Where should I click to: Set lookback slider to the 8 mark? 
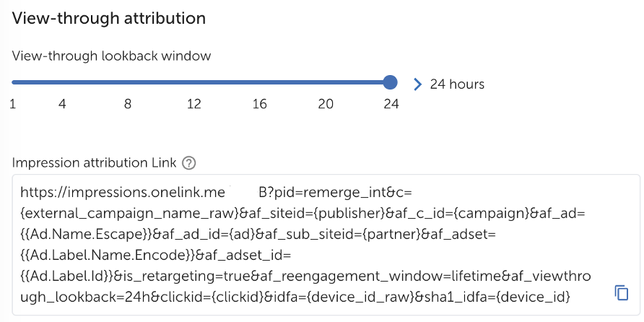click(128, 82)
